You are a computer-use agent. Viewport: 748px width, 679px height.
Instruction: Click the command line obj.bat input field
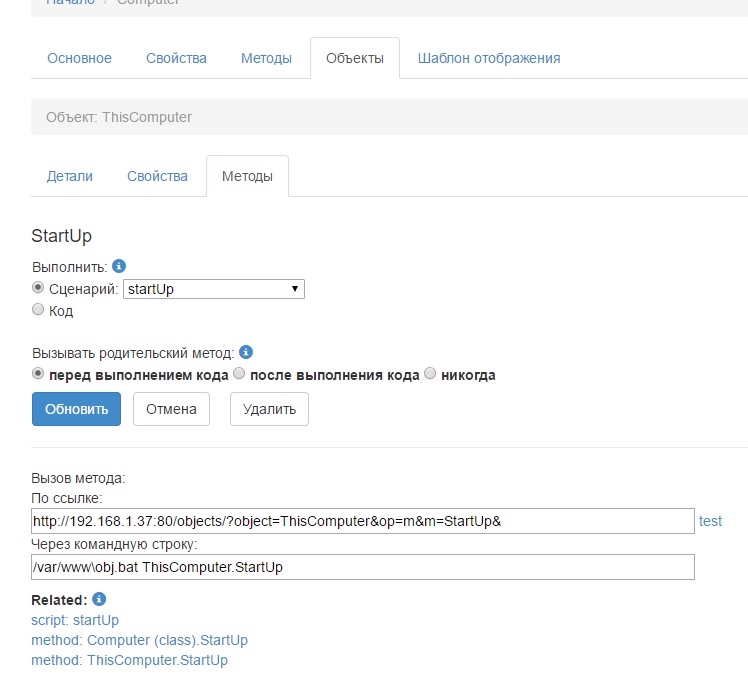pyautogui.click(x=362, y=567)
